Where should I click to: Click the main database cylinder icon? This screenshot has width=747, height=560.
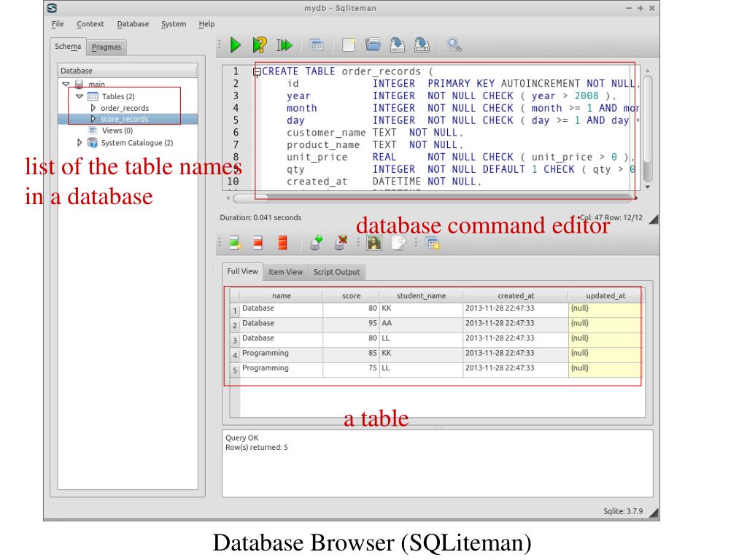click(79, 85)
